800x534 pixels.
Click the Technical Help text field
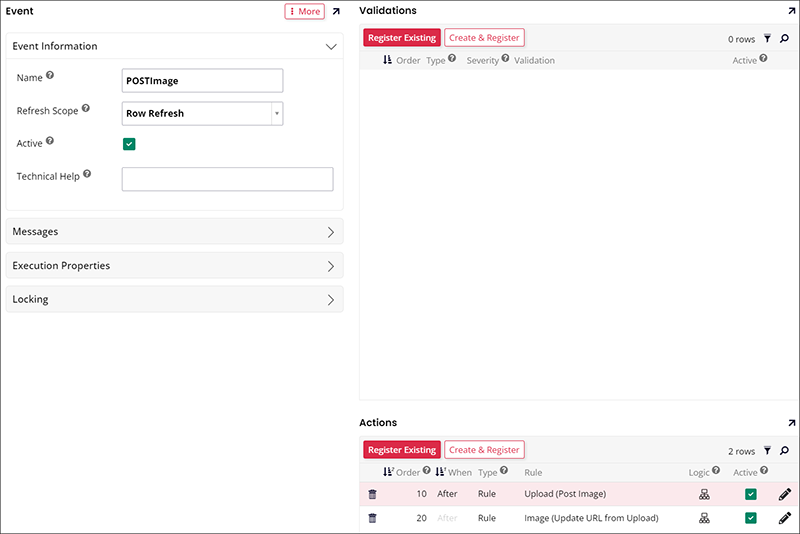click(227, 179)
